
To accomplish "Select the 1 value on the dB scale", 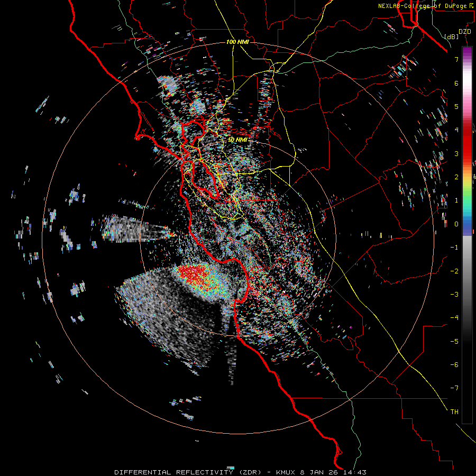I will pyautogui.click(x=456, y=200).
